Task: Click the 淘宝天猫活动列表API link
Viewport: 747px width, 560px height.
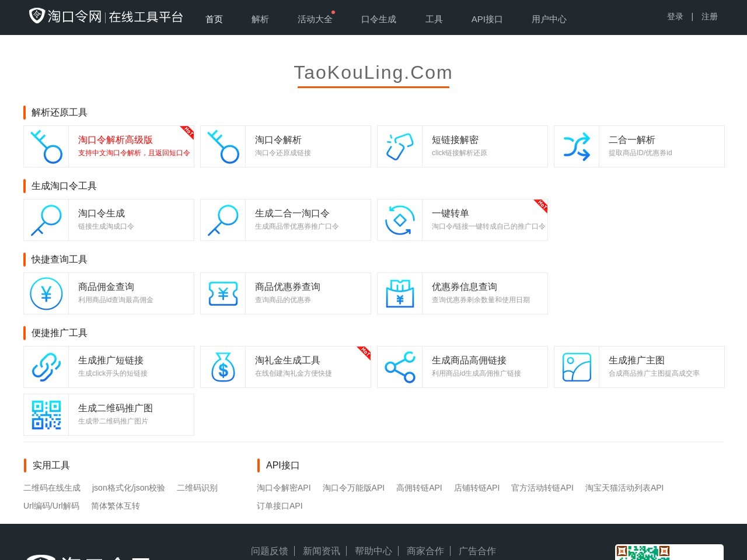Action: tap(624, 488)
